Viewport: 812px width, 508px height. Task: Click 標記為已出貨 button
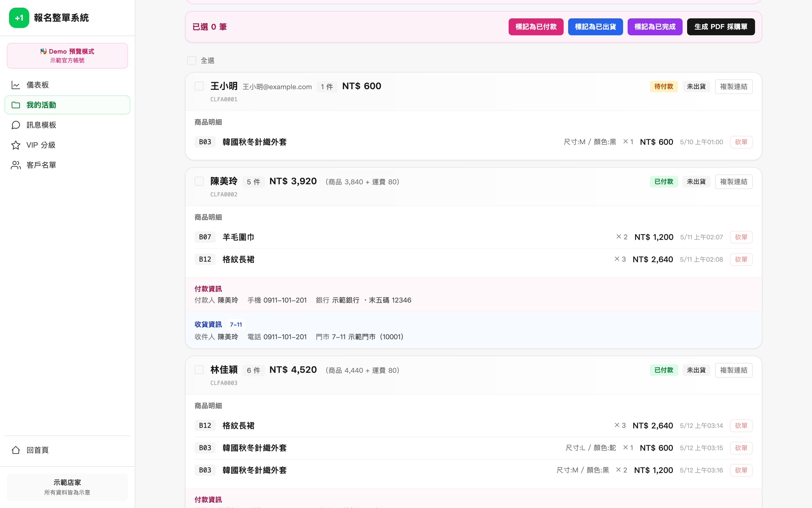(x=595, y=27)
